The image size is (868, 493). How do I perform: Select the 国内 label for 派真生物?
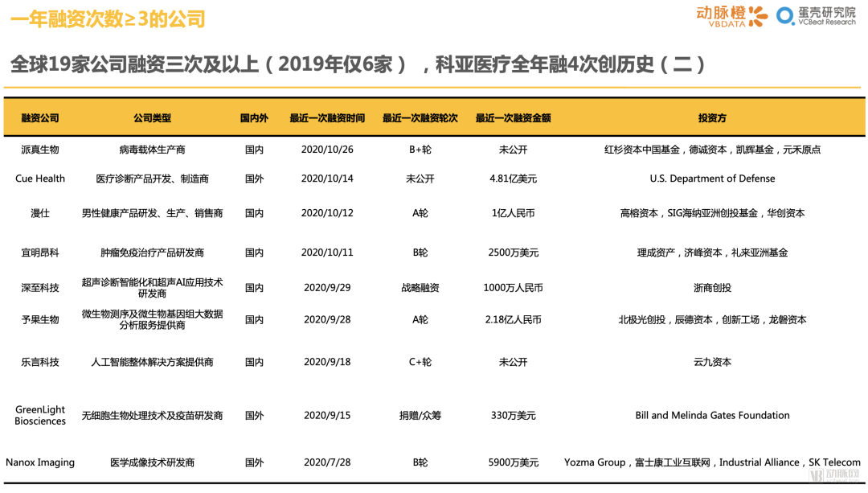tap(254, 150)
